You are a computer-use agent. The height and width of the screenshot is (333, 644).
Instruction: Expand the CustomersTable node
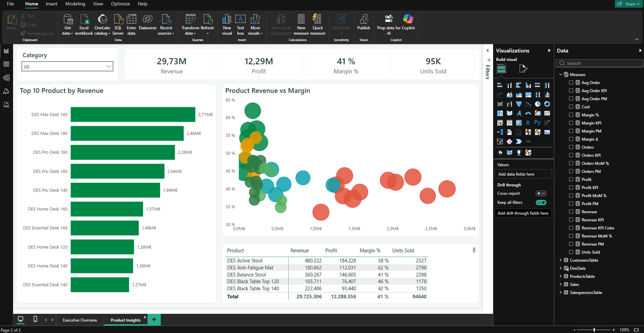click(x=560, y=260)
